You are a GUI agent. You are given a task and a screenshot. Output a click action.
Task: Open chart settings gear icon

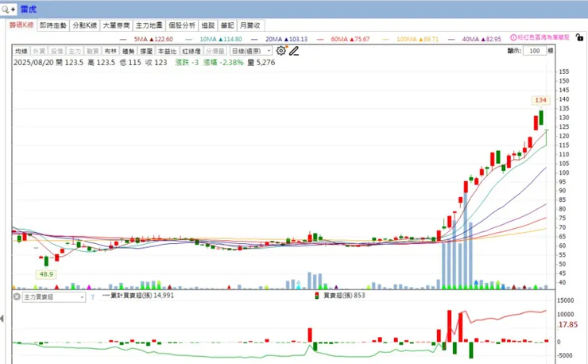pos(280,51)
